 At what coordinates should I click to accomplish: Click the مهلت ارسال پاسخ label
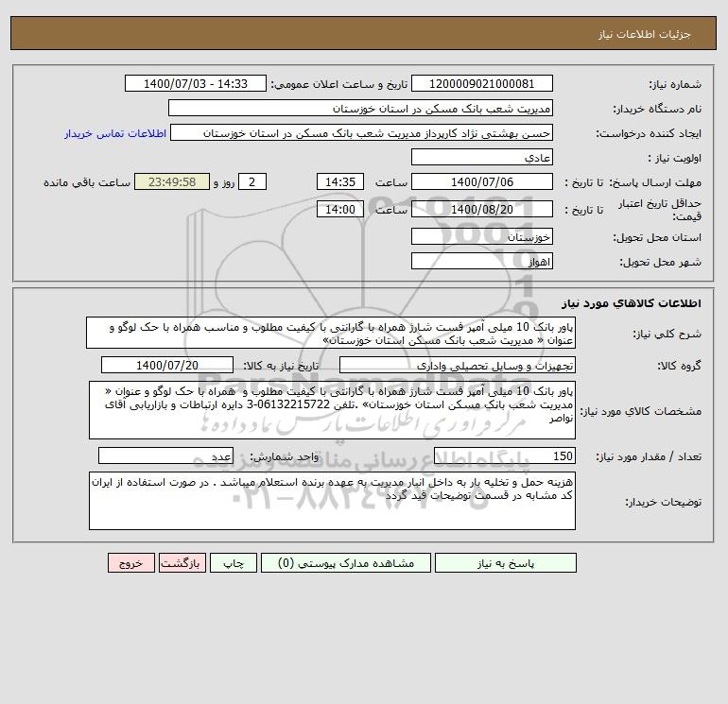(x=655, y=182)
